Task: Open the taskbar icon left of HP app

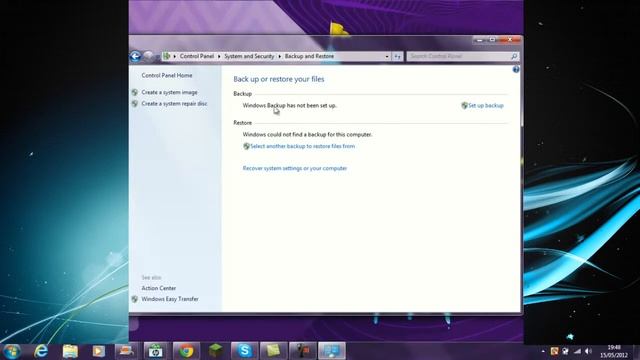Action: pos(127,351)
